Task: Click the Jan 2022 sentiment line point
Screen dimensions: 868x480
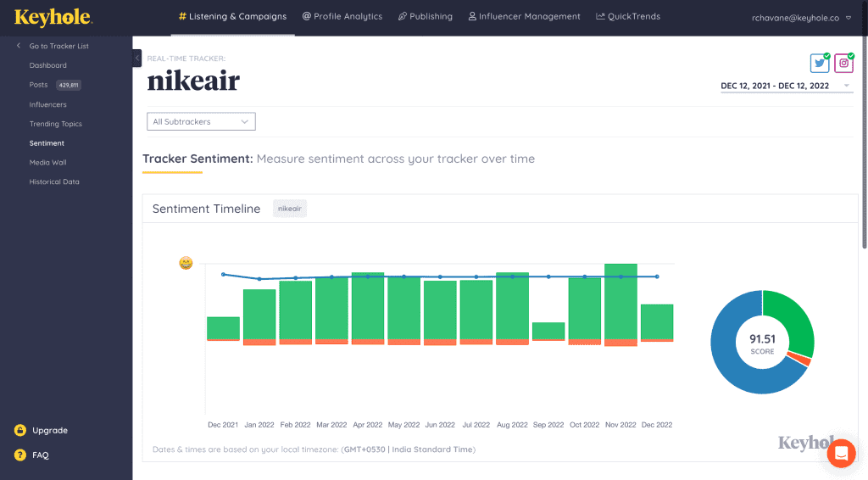Action: [x=259, y=279]
